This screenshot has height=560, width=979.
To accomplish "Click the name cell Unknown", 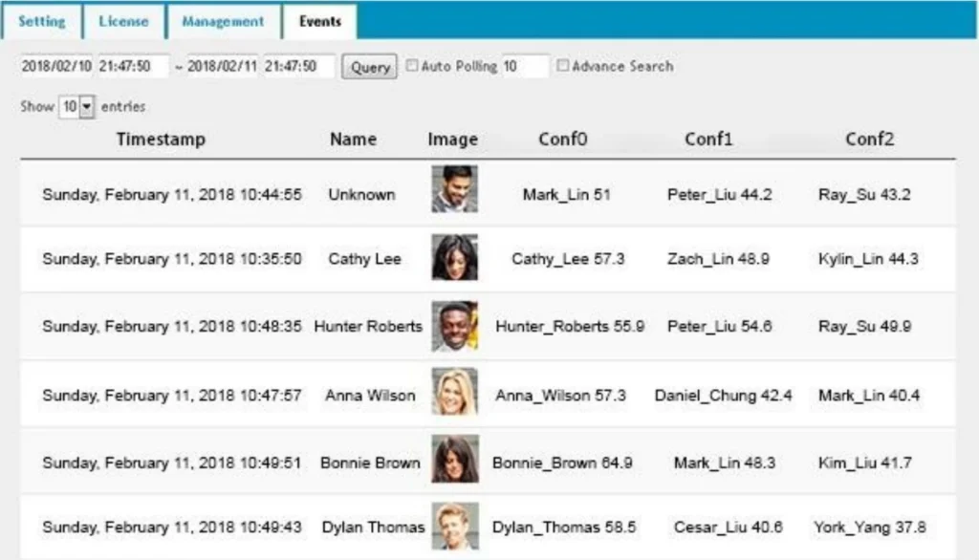I will click(361, 195).
